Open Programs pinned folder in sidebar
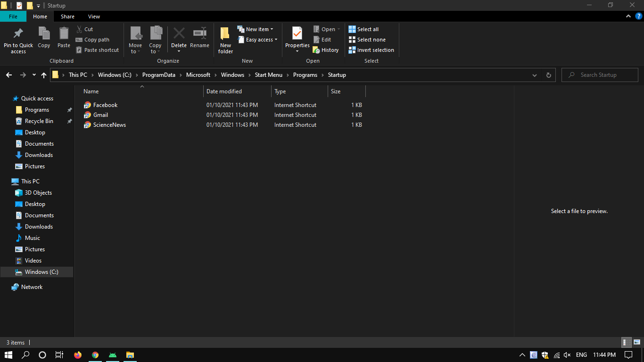644x362 pixels. (x=37, y=110)
